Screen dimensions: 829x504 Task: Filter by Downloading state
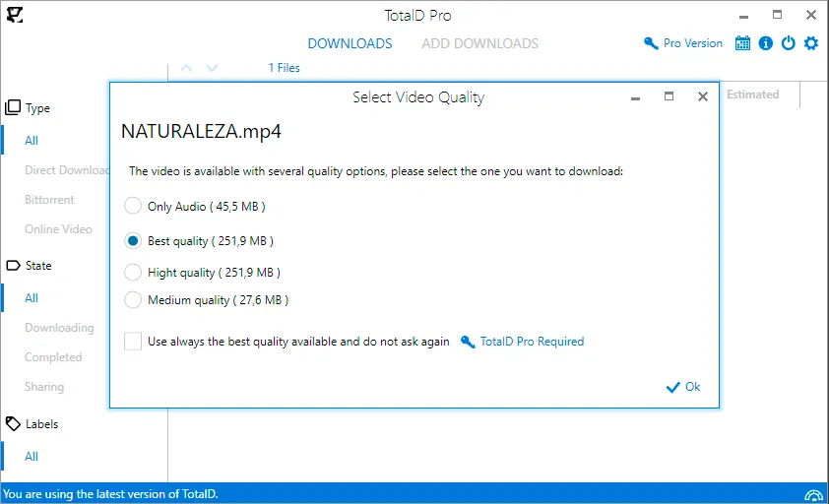(59, 328)
